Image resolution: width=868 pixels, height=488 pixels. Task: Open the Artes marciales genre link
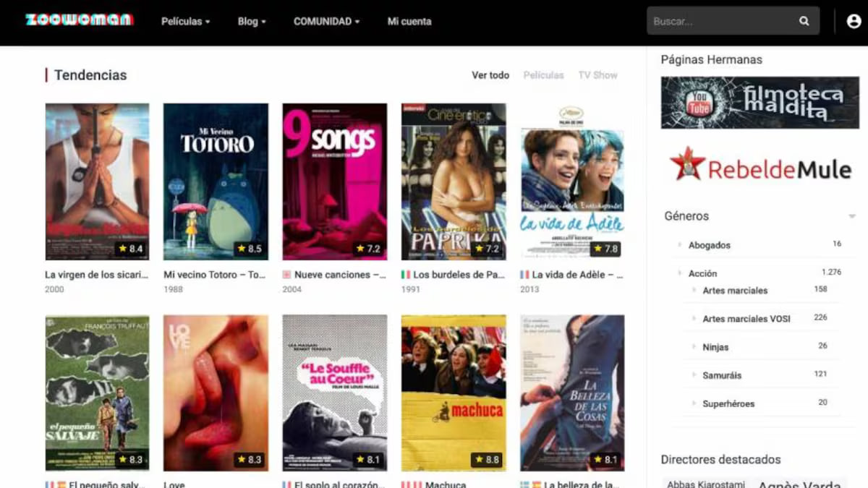pyautogui.click(x=735, y=291)
